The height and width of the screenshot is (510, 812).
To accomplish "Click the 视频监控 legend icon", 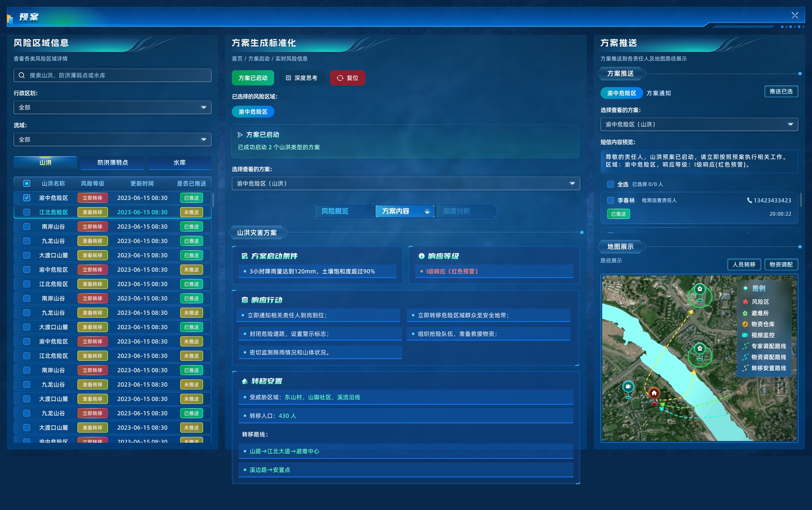I will point(745,335).
